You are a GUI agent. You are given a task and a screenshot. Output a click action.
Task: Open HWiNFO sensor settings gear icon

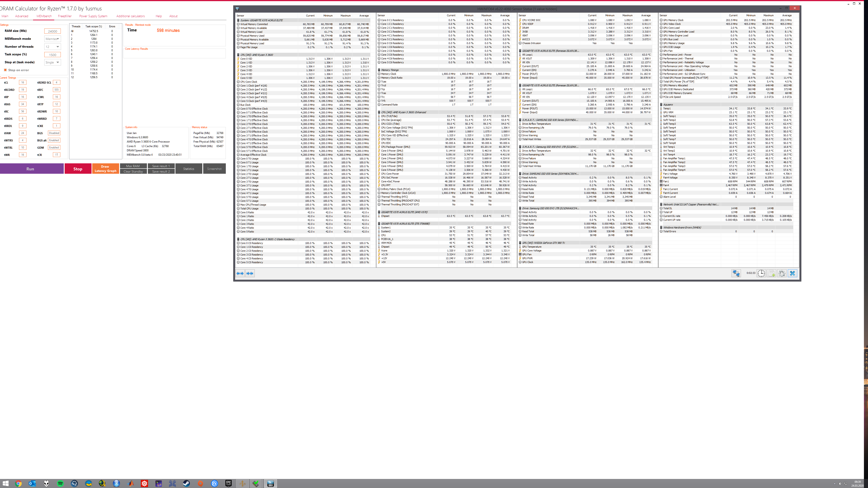click(782, 273)
